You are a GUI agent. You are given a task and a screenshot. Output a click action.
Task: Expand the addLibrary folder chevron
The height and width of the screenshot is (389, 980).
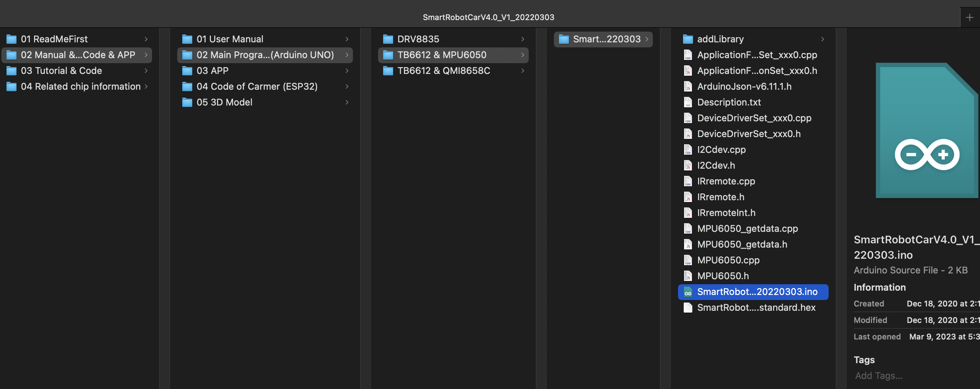(x=822, y=39)
